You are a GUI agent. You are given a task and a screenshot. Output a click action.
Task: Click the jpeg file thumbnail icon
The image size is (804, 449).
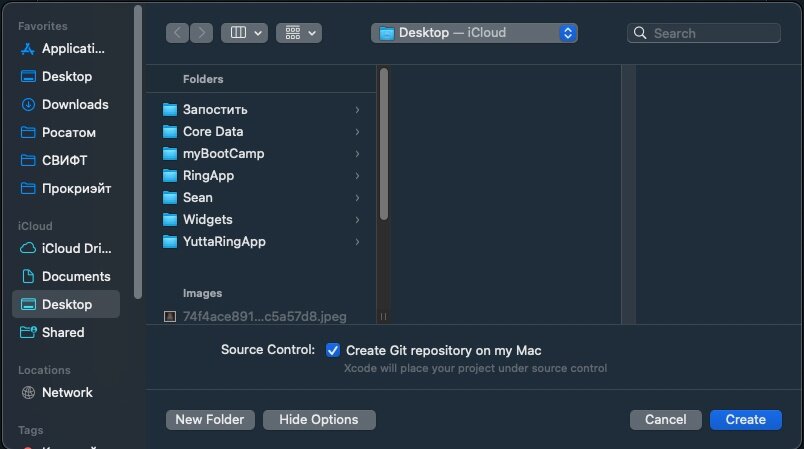coord(170,316)
